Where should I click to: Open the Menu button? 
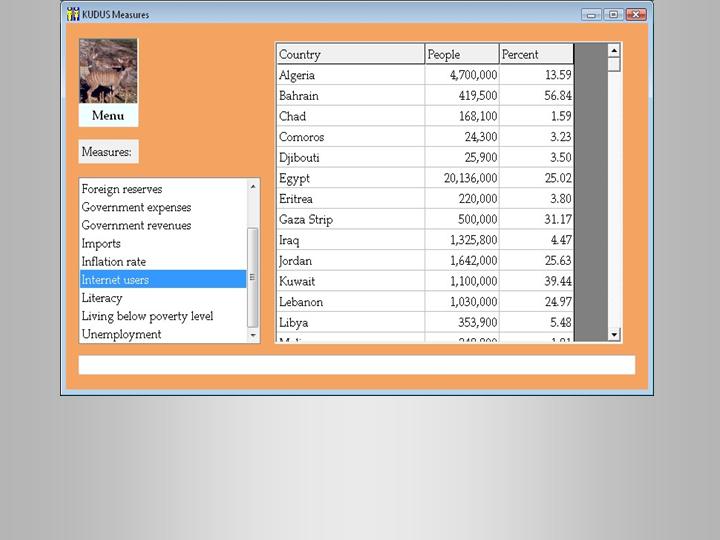(x=108, y=116)
